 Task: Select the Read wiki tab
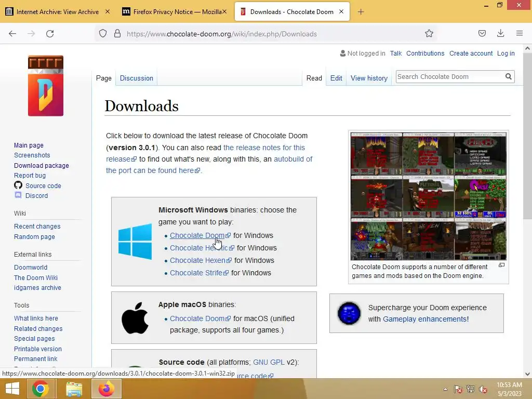(x=314, y=78)
